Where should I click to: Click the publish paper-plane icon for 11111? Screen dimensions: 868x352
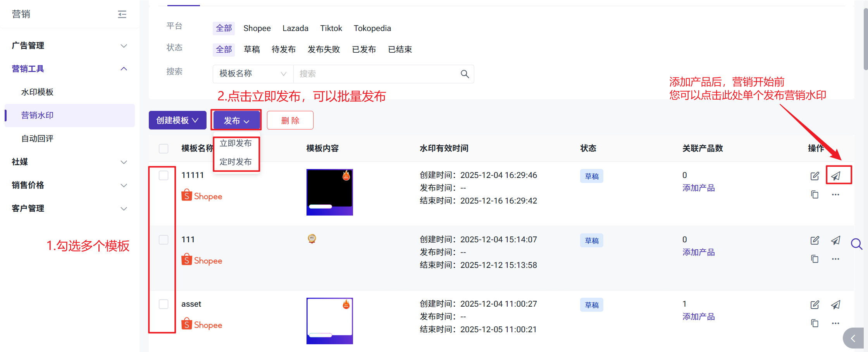pyautogui.click(x=835, y=176)
